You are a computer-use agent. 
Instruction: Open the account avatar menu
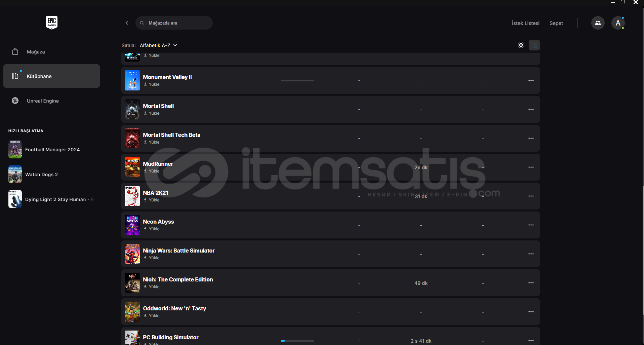pyautogui.click(x=618, y=23)
